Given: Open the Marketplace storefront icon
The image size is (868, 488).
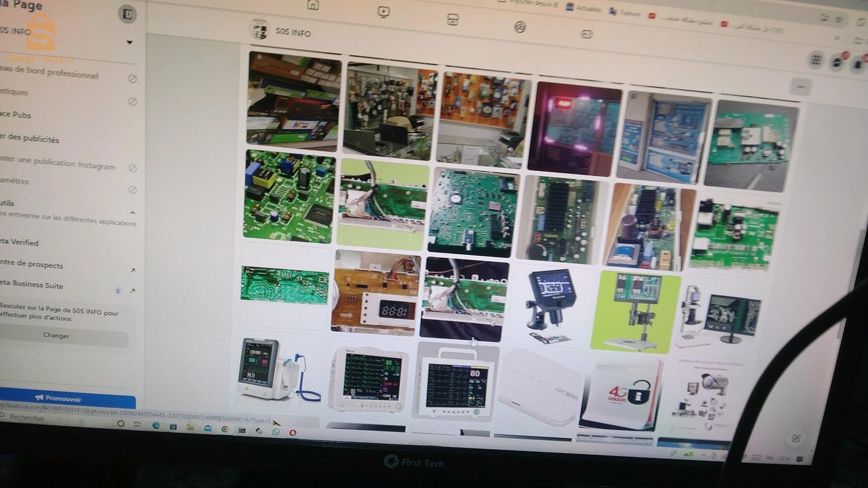Looking at the screenshot, I should [453, 19].
